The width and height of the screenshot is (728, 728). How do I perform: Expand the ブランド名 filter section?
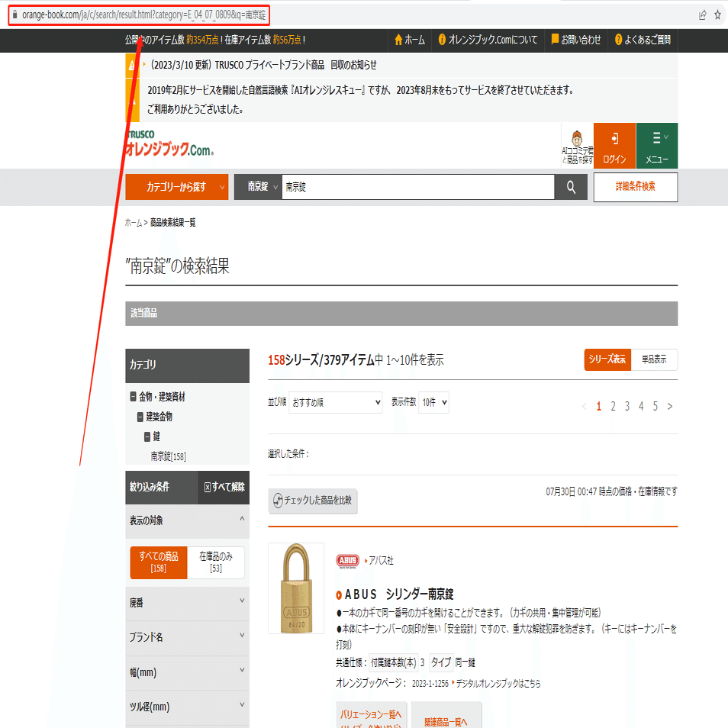187,637
